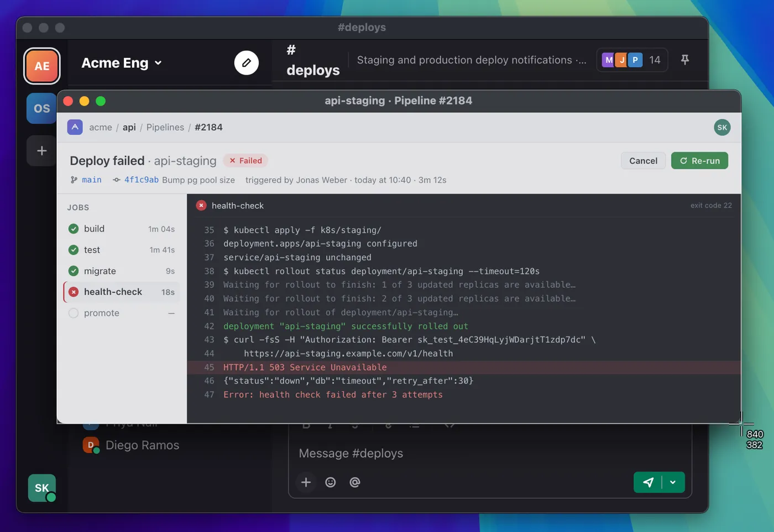Open send options dropdown arrow
Viewport: 774px width, 532px height.
coord(673,482)
